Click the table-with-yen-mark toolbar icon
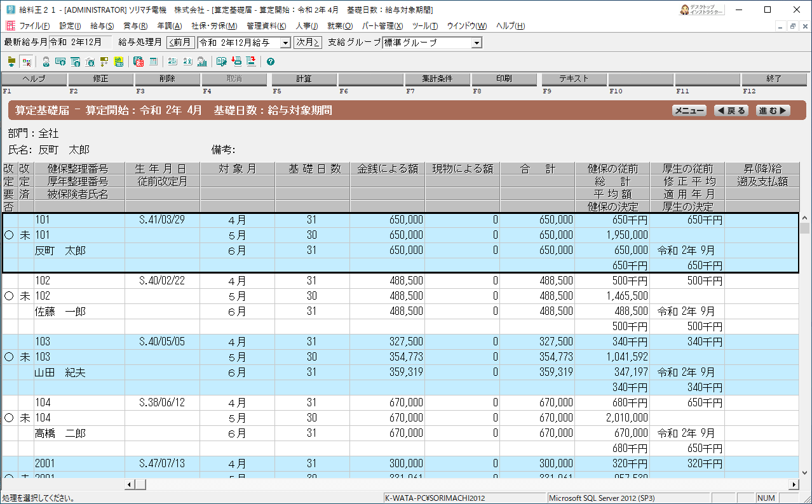Screen dimensions: 812x504 pos(75,62)
